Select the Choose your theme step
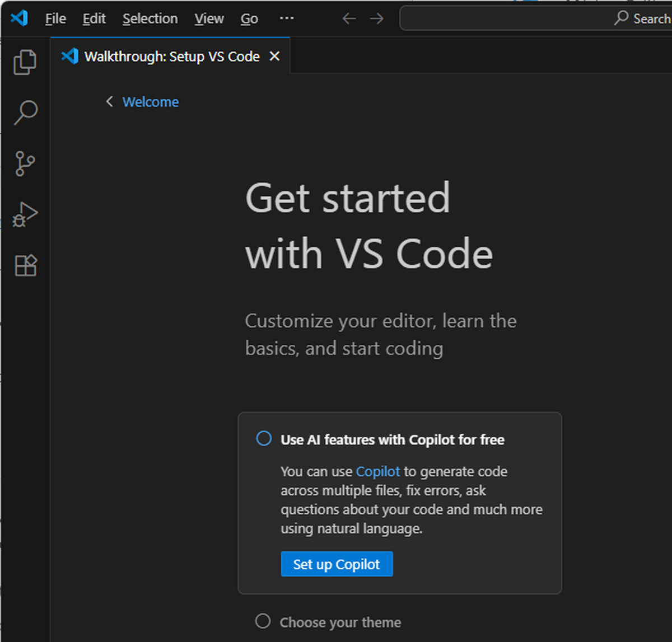Viewport: 672px width, 642px height. coord(340,622)
